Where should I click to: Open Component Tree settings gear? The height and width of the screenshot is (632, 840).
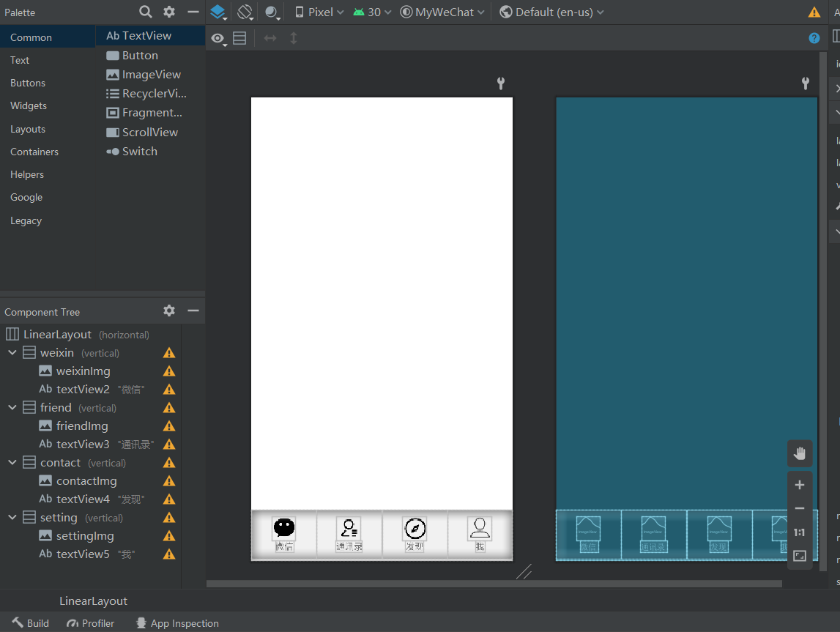[168, 311]
